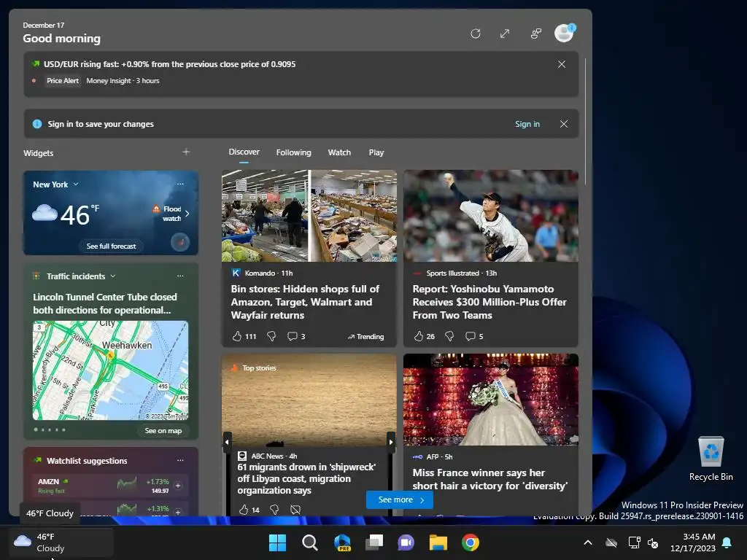Add a new widget with plus icon

[186, 152]
